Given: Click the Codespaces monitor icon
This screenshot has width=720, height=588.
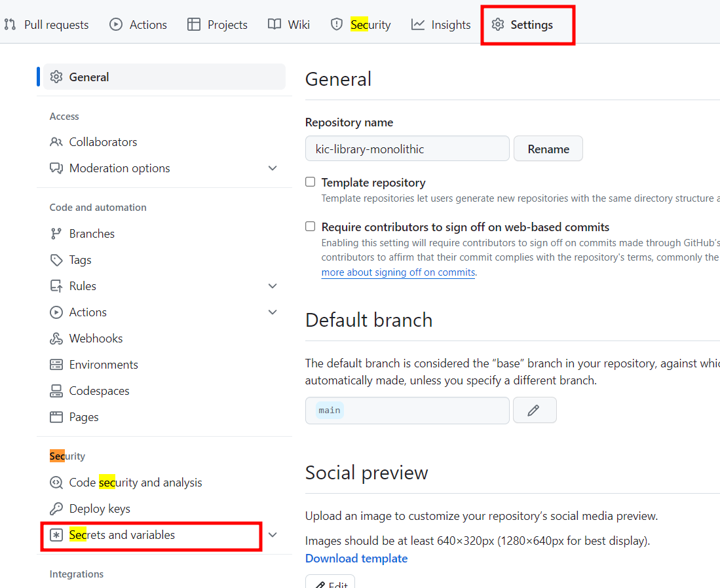Looking at the screenshot, I should pyautogui.click(x=56, y=391).
